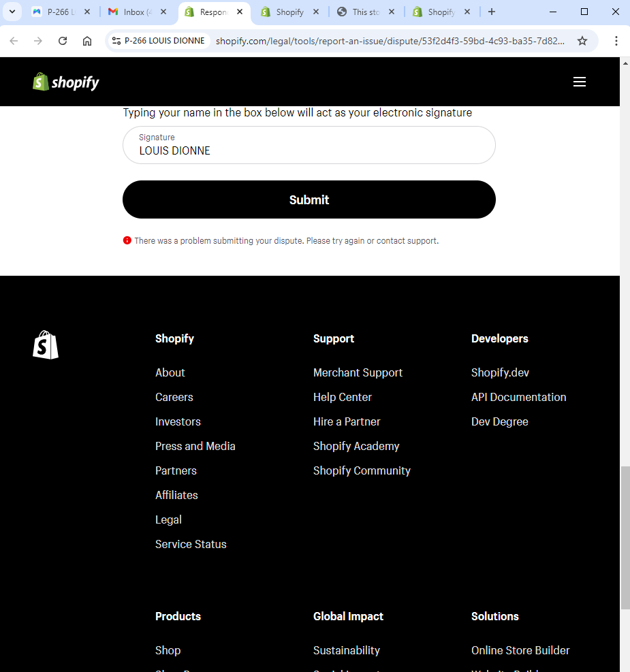Open the hamburger menu in the header
Screen dimensions: 630x672
[x=580, y=82]
